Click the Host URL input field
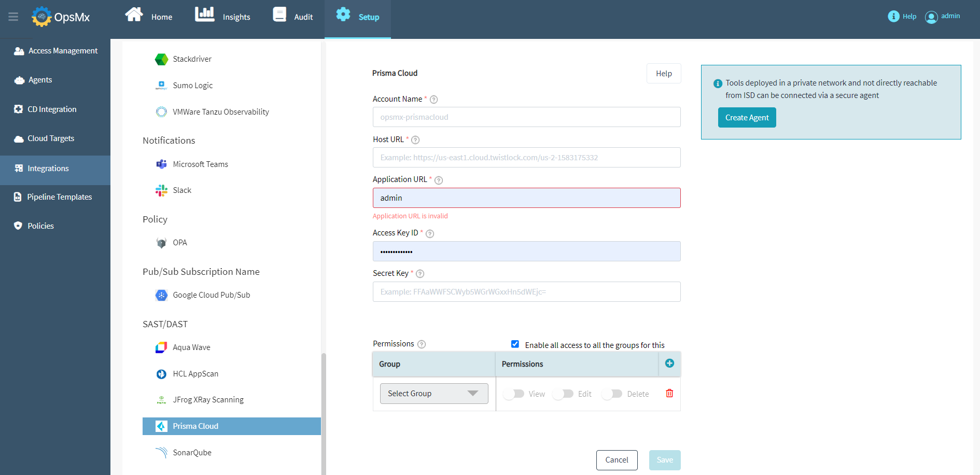 526,158
